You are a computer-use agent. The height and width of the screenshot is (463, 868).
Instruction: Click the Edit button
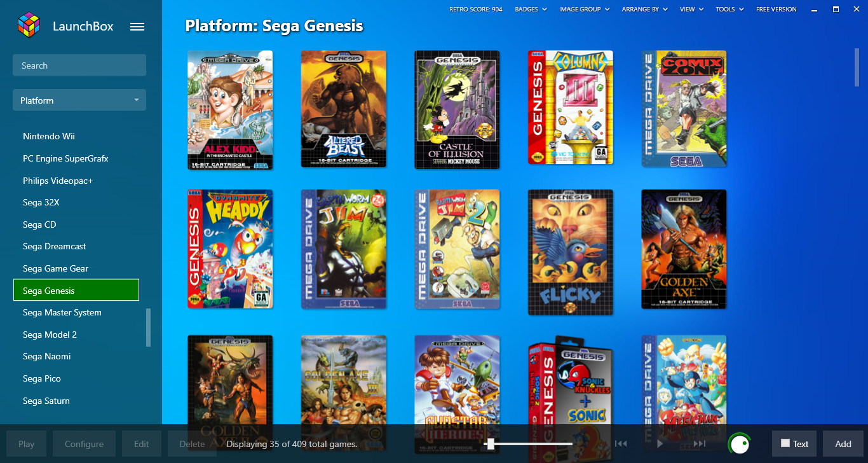142,444
